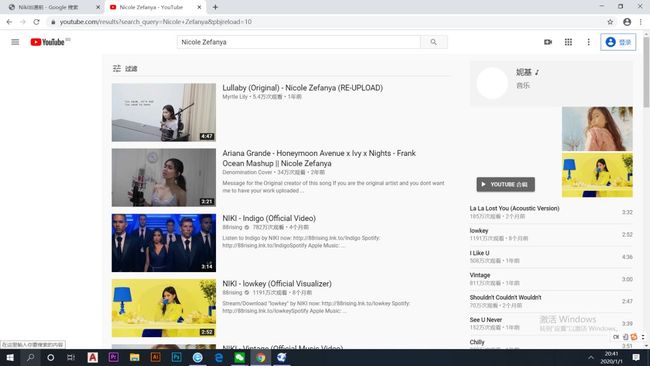Open Windows taskbar search
The height and width of the screenshot is (366, 650).
30,357
